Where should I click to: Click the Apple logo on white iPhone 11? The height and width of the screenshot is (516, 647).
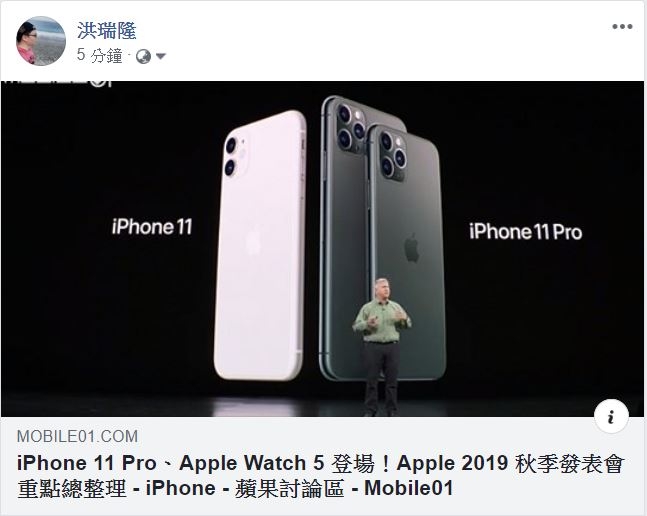[x=253, y=243]
